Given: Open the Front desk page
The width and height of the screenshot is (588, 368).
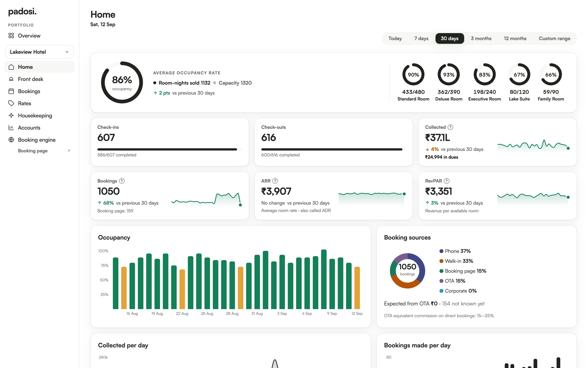Looking at the screenshot, I should click(x=39, y=79).
